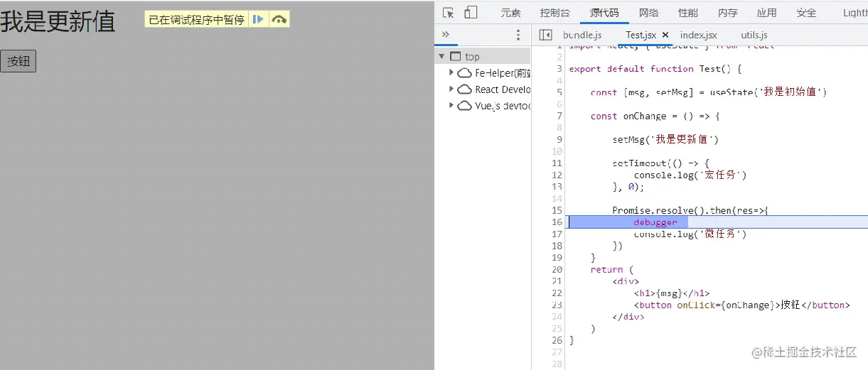This screenshot has height=370, width=868.
Task: Set breakpoint on line number 17
Action: pos(557,234)
